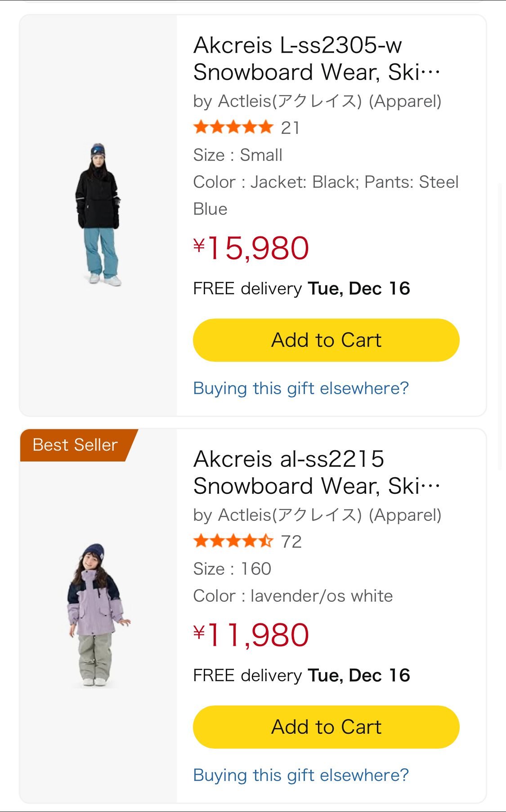
Task: Click first item's Buying this gift elsewhere link
Action: (x=301, y=388)
